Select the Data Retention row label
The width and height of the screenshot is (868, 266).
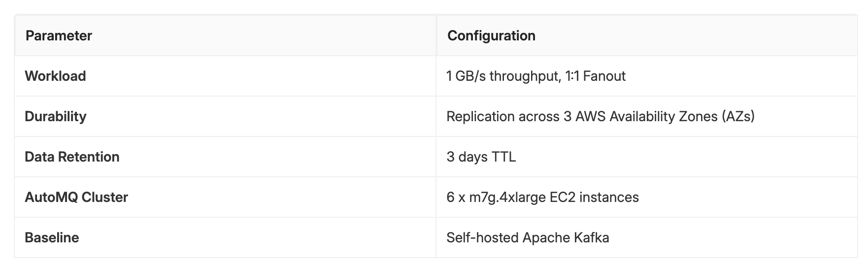point(72,157)
